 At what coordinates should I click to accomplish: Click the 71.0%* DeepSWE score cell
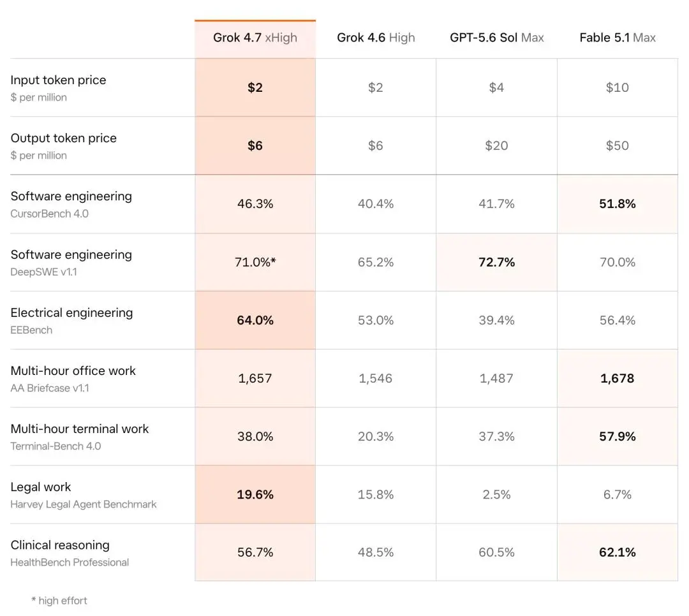tap(255, 262)
